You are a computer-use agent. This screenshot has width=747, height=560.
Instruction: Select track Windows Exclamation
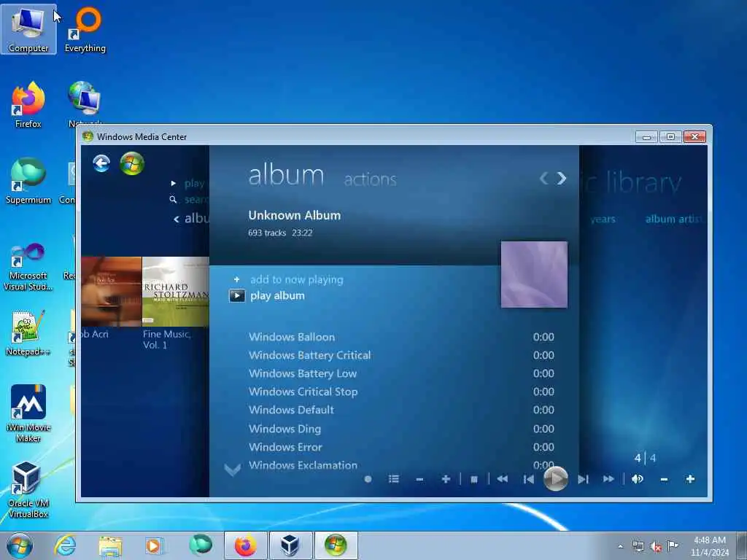click(401, 465)
